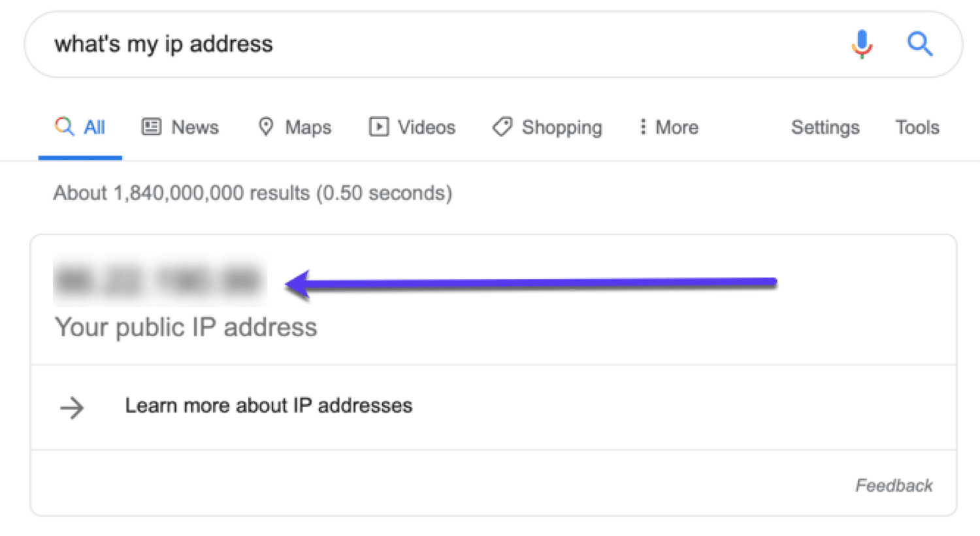Click the location pin icon next to Maps

click(266, 127)
